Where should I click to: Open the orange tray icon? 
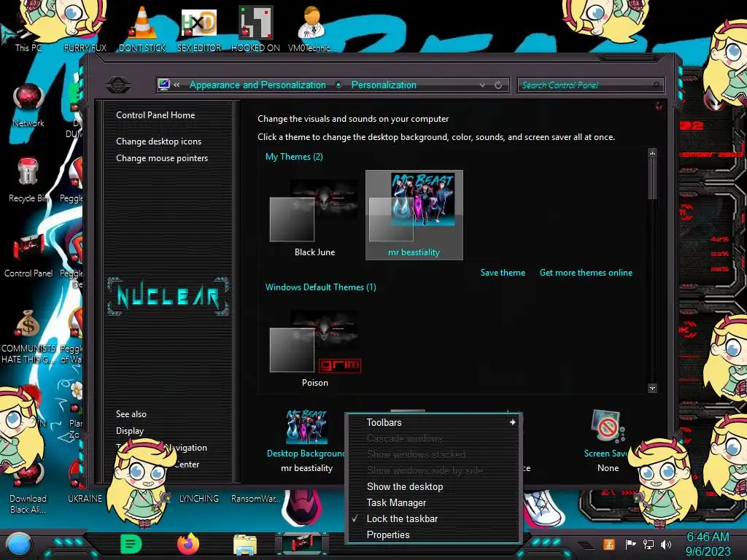(609, 544)
